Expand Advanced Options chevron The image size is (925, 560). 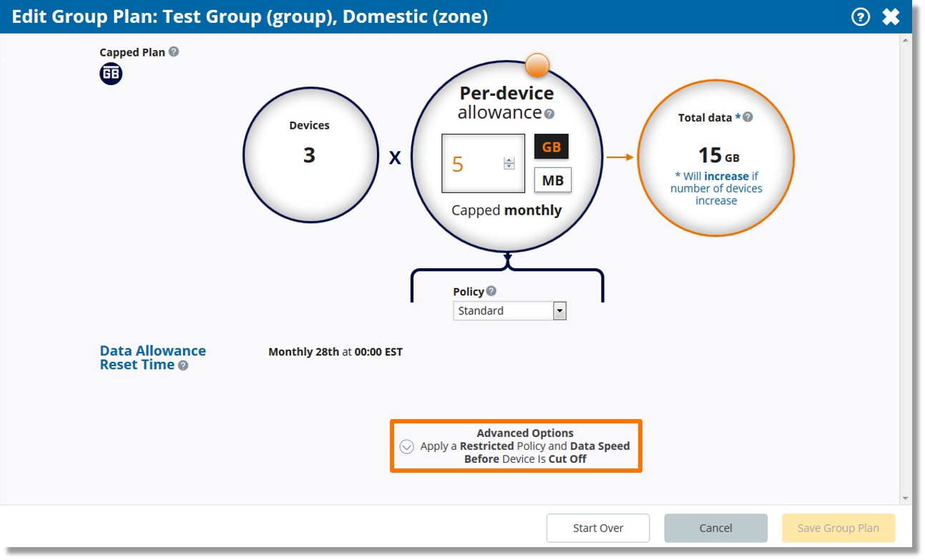(407, 446)
